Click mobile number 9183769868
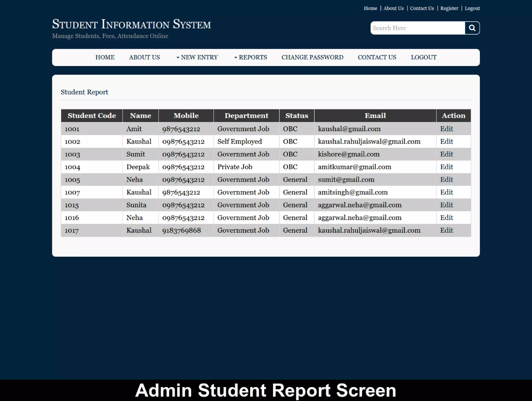532x401 pixels. pos(182,230)
